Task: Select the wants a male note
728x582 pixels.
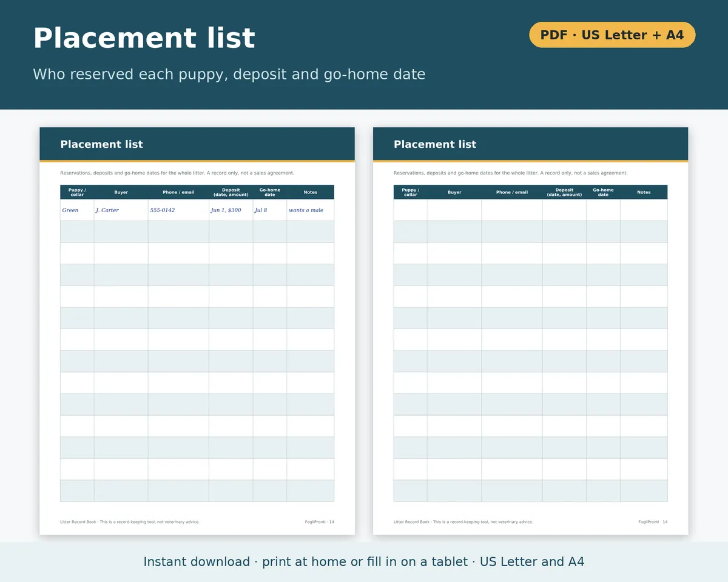Action: 306,210
